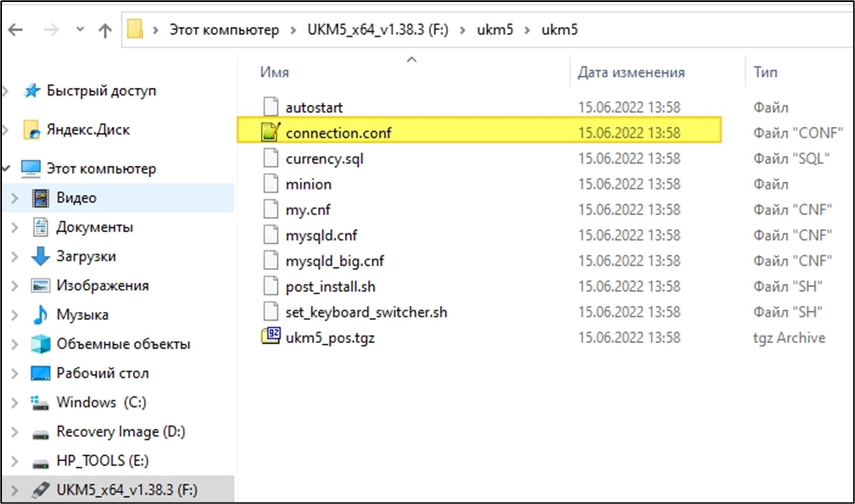Open chevron after 'UKM5_x64_v1.38.3 (F:)' breadcrumb
Screen dimensions: 855x504
[462, 30]
